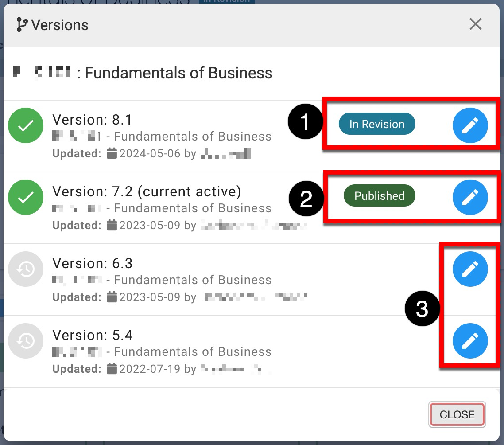
Task: Edit Version 8.1 using pencil icon
Action: coord(470,125)
